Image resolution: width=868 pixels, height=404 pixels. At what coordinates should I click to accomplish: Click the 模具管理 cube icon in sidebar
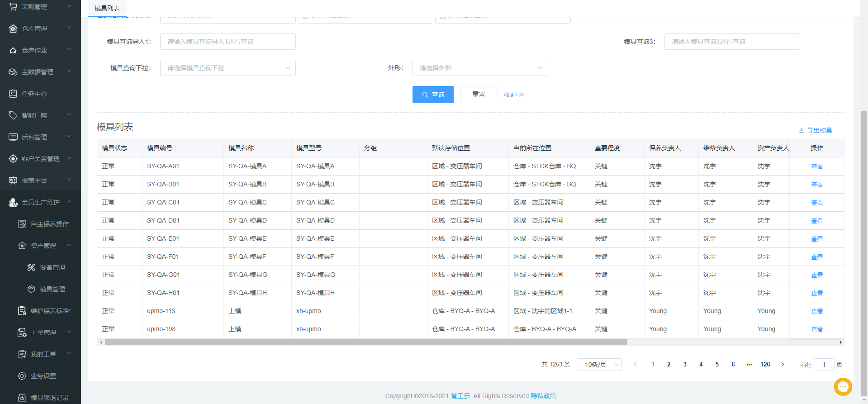[31, 289]
